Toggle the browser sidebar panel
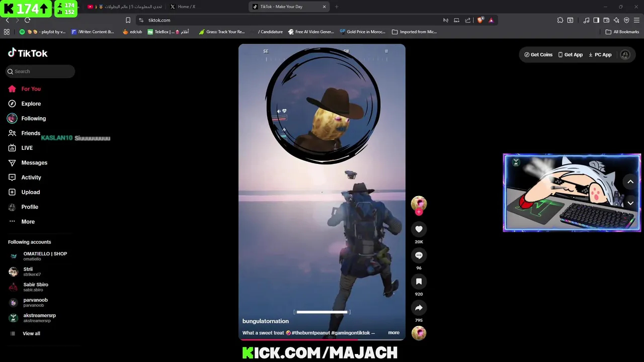 click(x=596, y=20)
